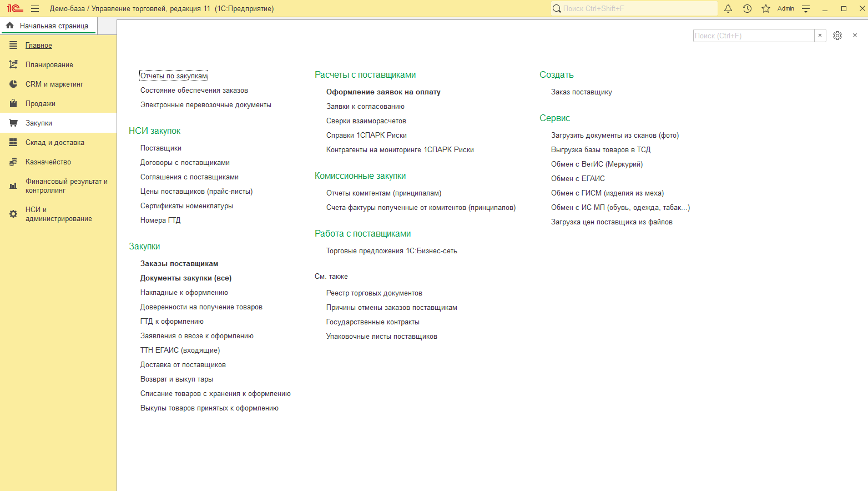Image resolution: width=868 pixels, height=491 pixels.
Task: Open the Продажи section
Action: [41, 103]
